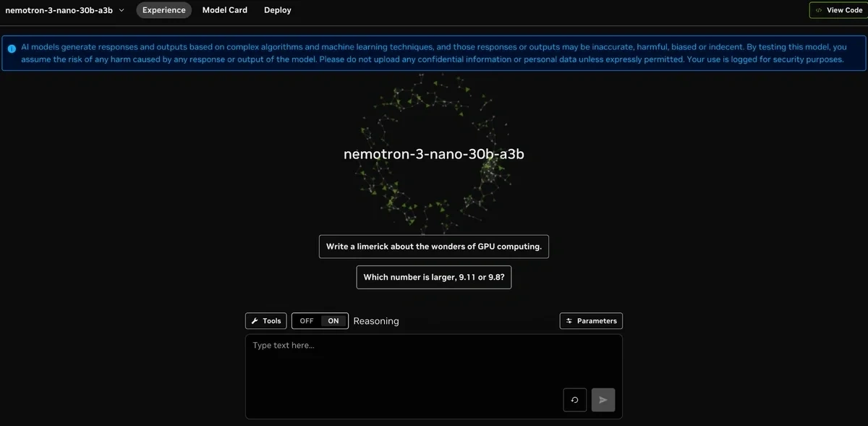Open the Model Card tab
This screenshot has width=868, height=426.
224,10
